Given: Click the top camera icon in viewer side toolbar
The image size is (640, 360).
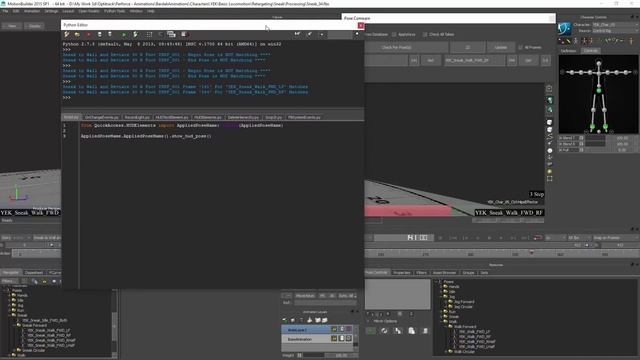Looking at the screenshot, I should tap(549, 89).
